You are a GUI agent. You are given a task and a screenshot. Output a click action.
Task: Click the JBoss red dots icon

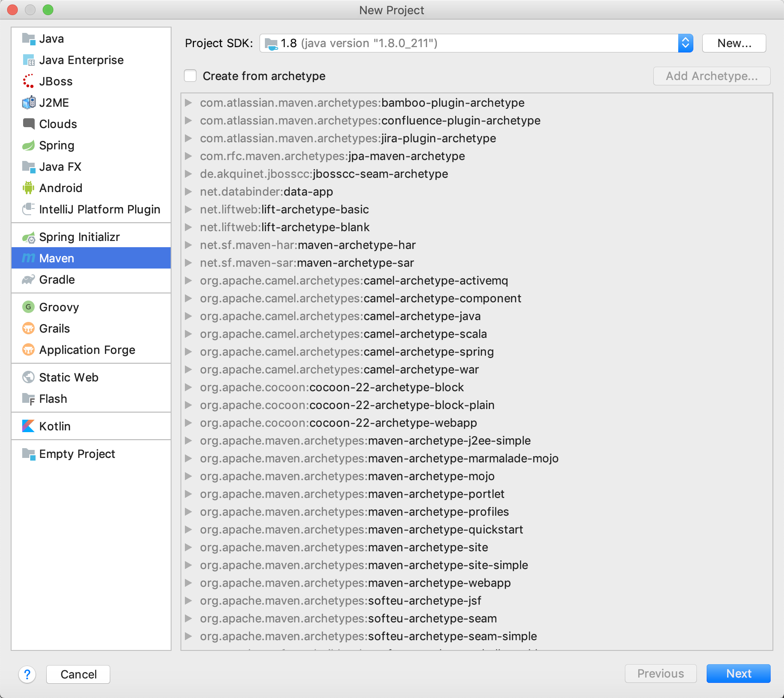point(28,81)
